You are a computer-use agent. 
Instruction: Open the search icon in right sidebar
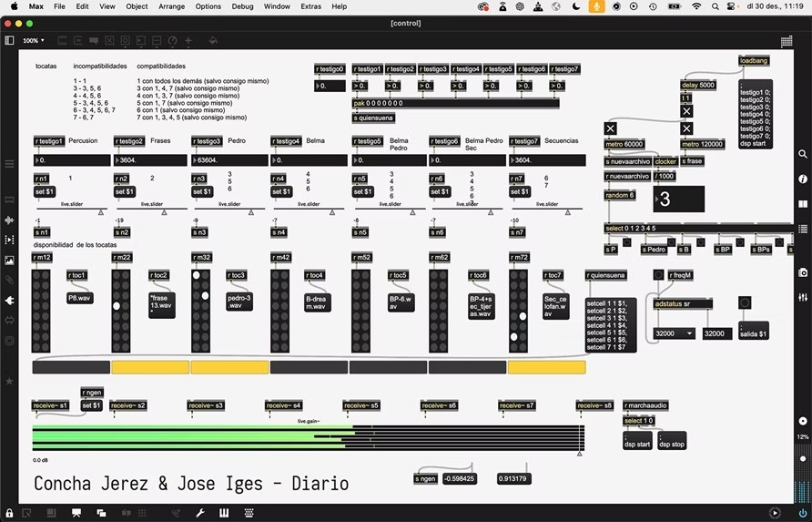click(802, 154)
